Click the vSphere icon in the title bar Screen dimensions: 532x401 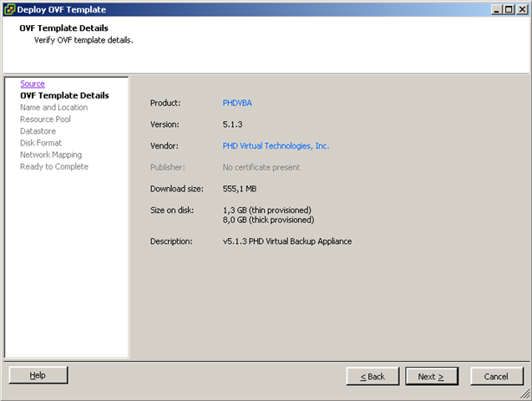pyautogui.click(x=8, y=8)
